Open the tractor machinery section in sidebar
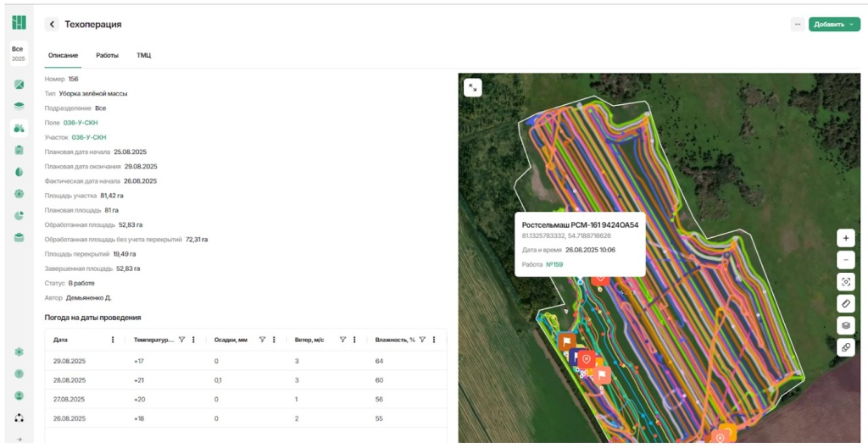The height and width of the screenshot is (448, 868). [19, 129]
